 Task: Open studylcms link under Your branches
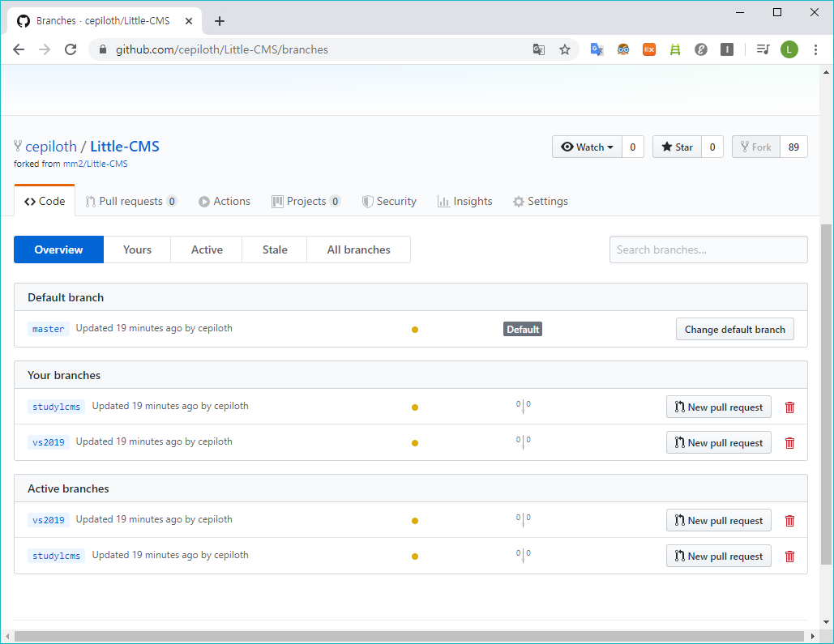click(57, 407)
